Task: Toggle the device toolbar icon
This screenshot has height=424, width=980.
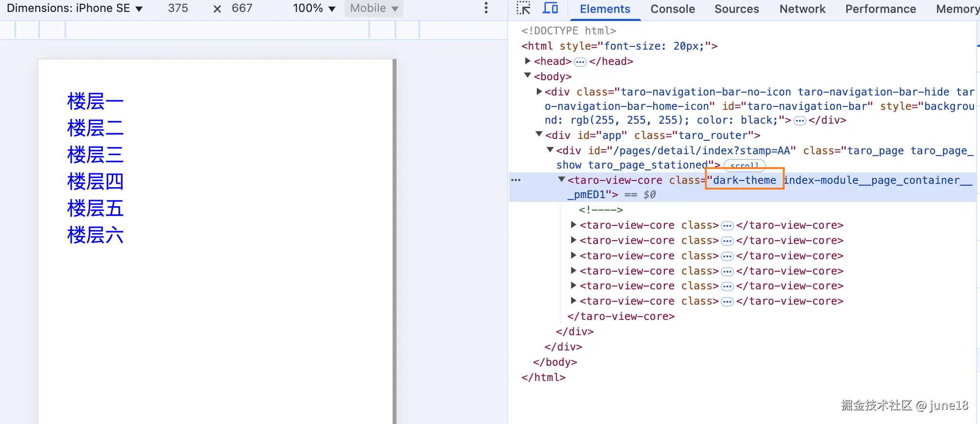Action: [551, 9]
